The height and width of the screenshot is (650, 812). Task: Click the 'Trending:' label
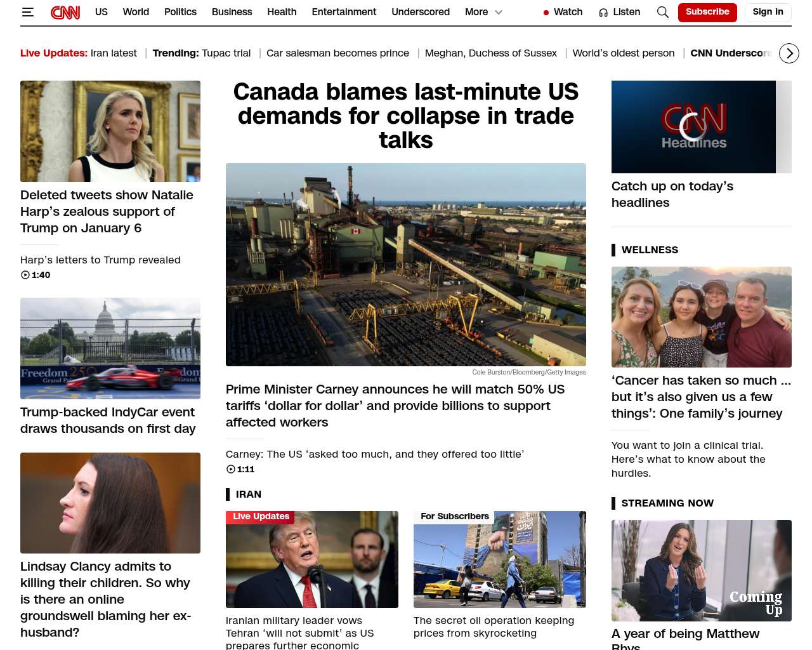[x=176, y=53]
